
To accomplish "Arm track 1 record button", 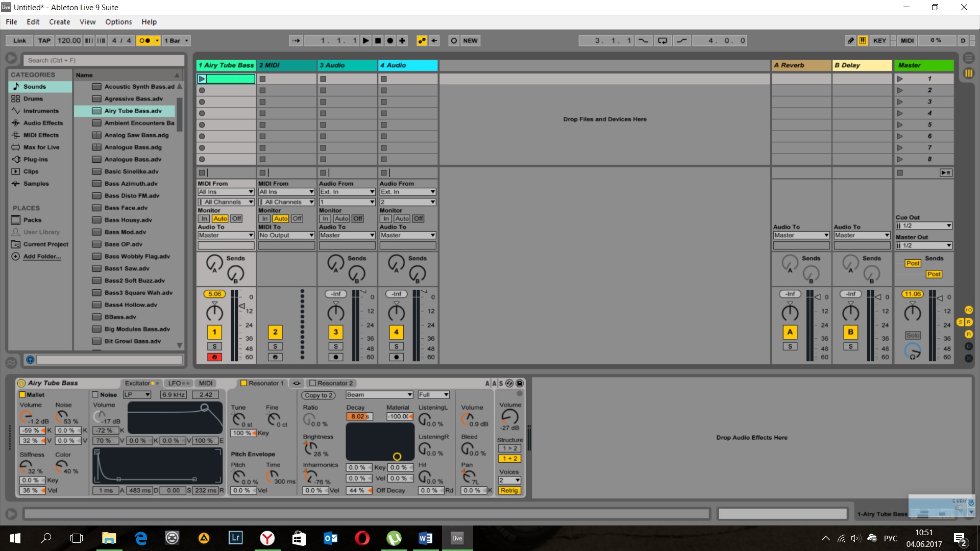I will (214, 357).
